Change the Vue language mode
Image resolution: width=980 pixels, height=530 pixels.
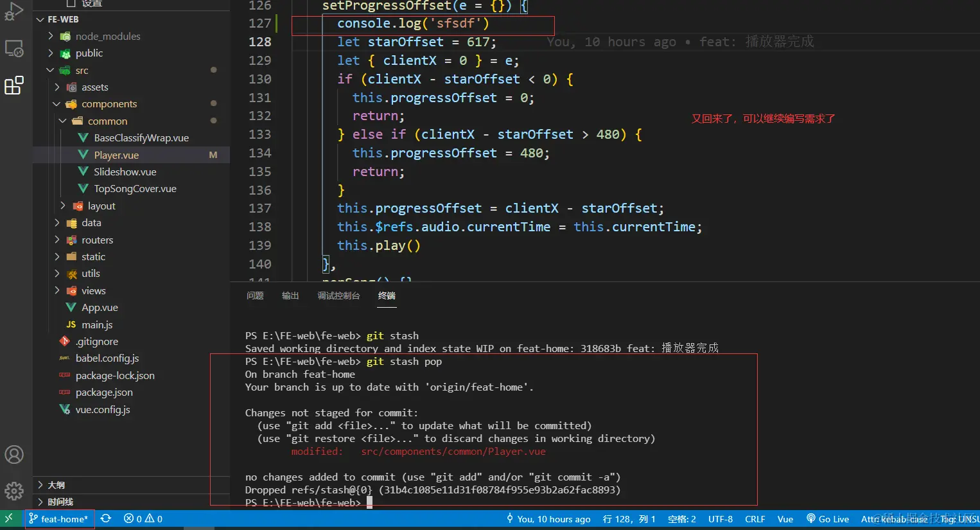tap(785, 518)
